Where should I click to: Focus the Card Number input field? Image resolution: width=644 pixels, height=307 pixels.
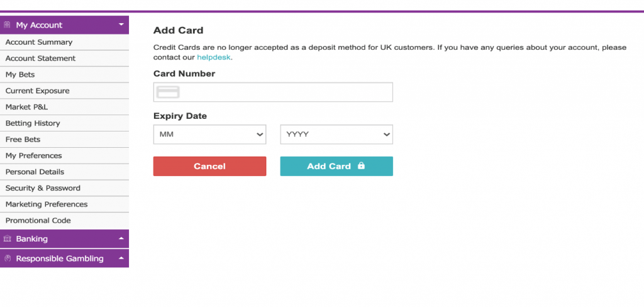click(x=273, y=92)
